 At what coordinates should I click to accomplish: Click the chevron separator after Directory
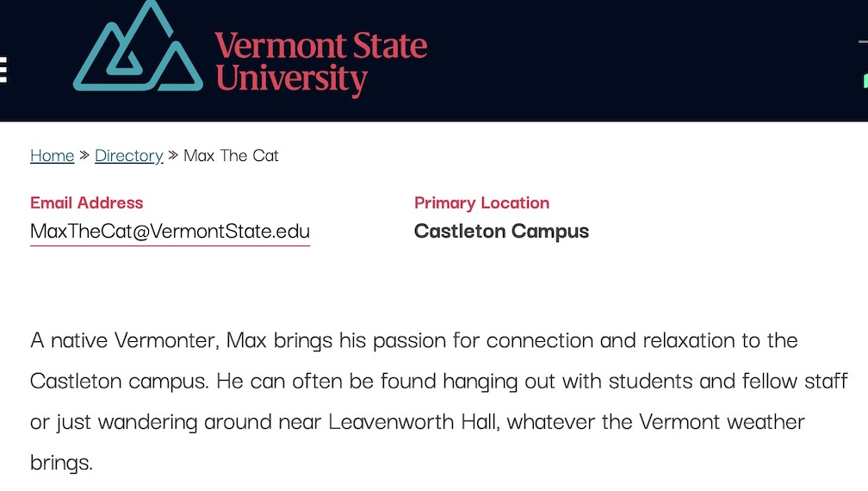click(173, 155)
